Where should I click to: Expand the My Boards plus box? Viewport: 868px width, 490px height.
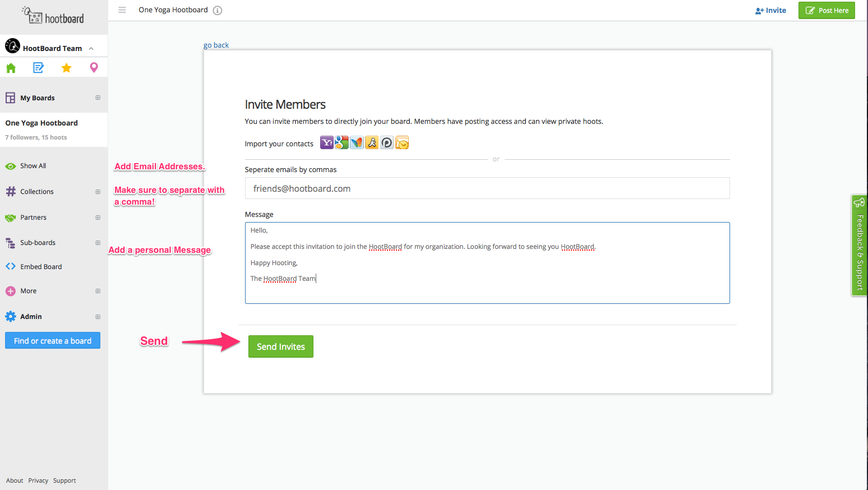98,98
